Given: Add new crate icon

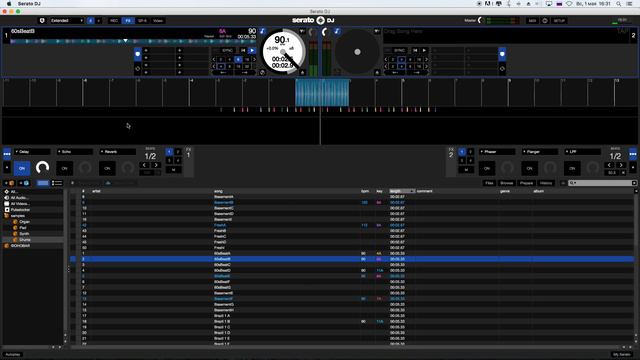Looking at the screenshot, I should (x=10, y=183).
